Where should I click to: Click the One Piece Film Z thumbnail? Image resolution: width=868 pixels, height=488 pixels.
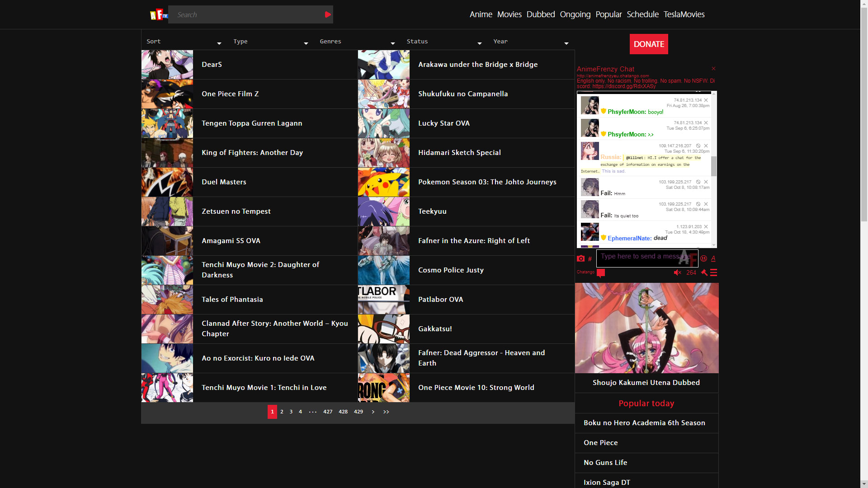(167, 94)
